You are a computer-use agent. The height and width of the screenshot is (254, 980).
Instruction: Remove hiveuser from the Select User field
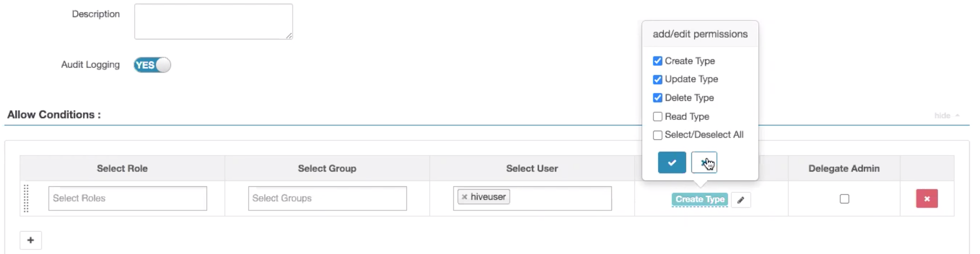pyautogui.click(x=464, y=197)
